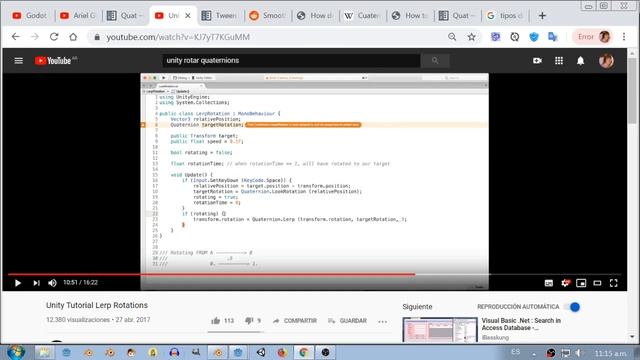This screenshot has height=360, width=640.
Task: Switch to the Ariel G tab
Action: [78, 16]
